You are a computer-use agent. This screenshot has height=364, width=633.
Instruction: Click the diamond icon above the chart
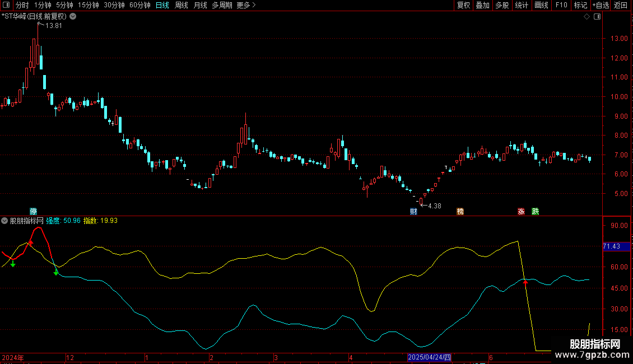point(587,17)
